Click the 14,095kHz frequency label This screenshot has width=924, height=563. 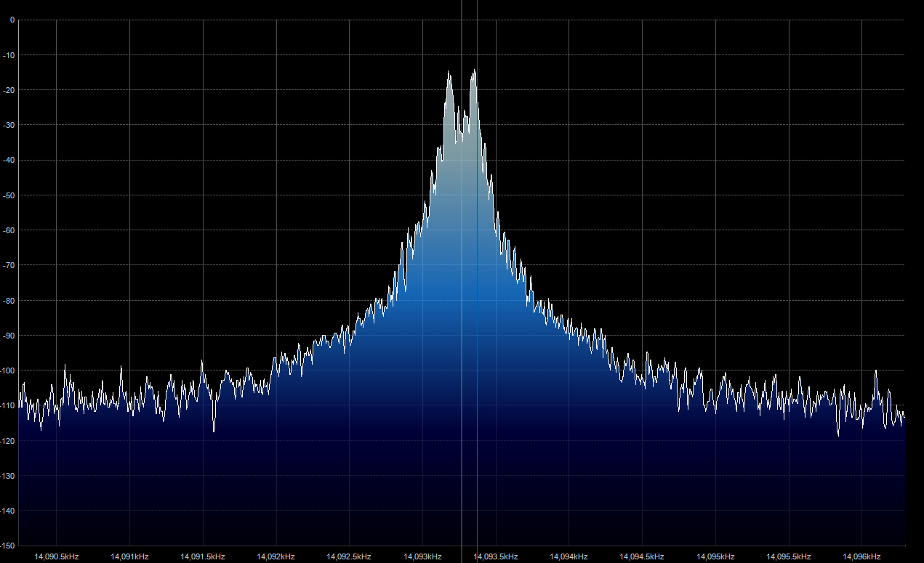pyautogui.click(x=716, y=556)
